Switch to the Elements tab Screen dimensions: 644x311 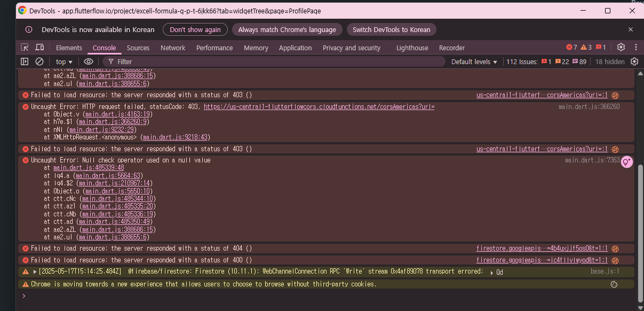click(69, 48)
